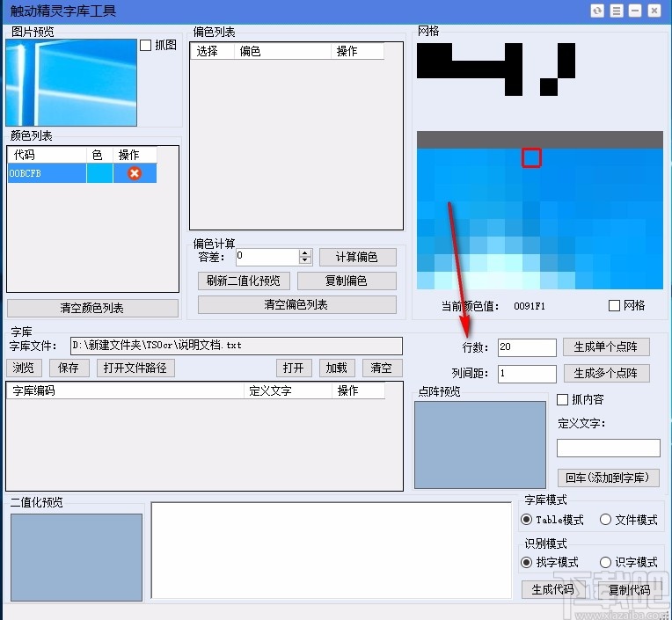The image size is (672, 620).
Task: Click the 定义文字 input box
Action: pyautogui.click(x=609, y=449)
